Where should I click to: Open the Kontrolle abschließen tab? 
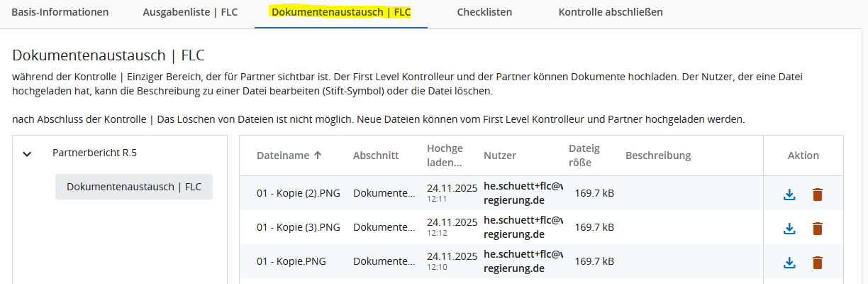(611, 12)
